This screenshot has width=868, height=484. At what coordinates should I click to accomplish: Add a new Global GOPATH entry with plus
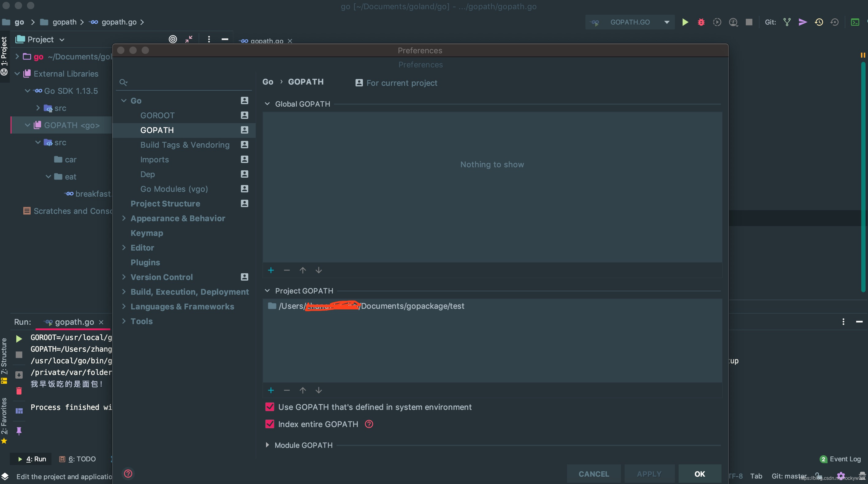click(x=271, y=270)
